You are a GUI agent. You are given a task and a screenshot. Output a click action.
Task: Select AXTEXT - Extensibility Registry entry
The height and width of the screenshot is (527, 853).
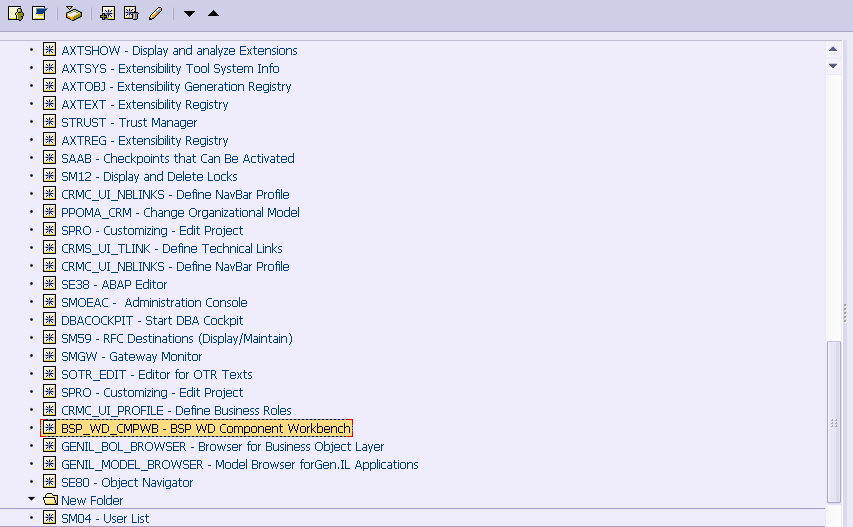tap(145, 104)
